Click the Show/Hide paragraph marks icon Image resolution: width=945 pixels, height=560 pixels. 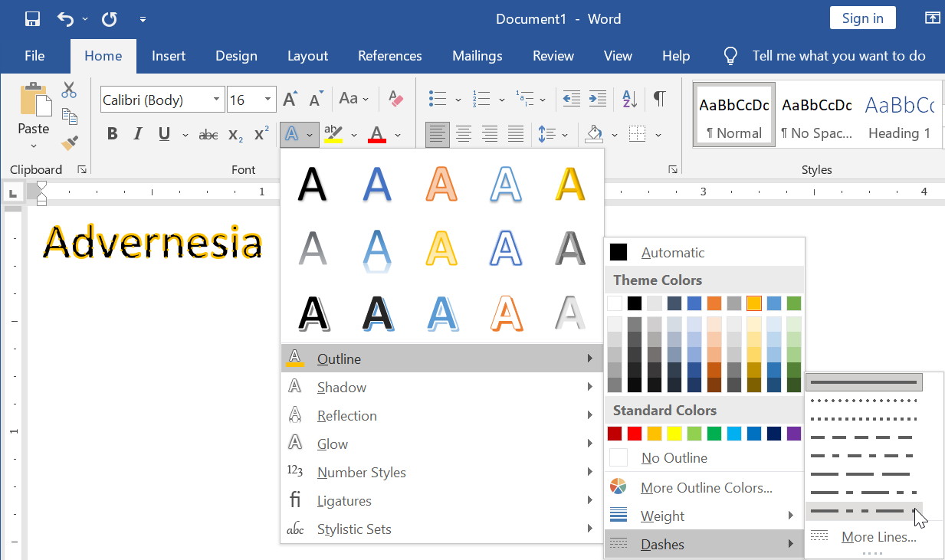click(x=659, y=99)
